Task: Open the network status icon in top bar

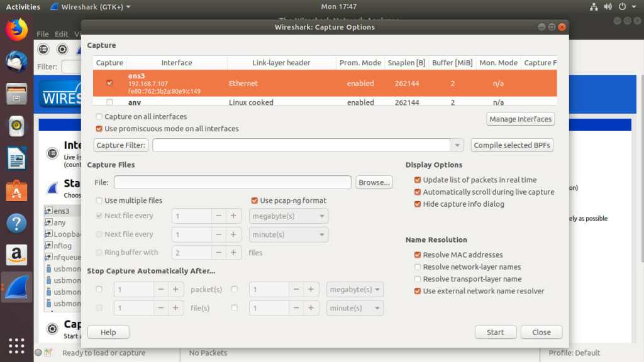Action: coord(594,6)
